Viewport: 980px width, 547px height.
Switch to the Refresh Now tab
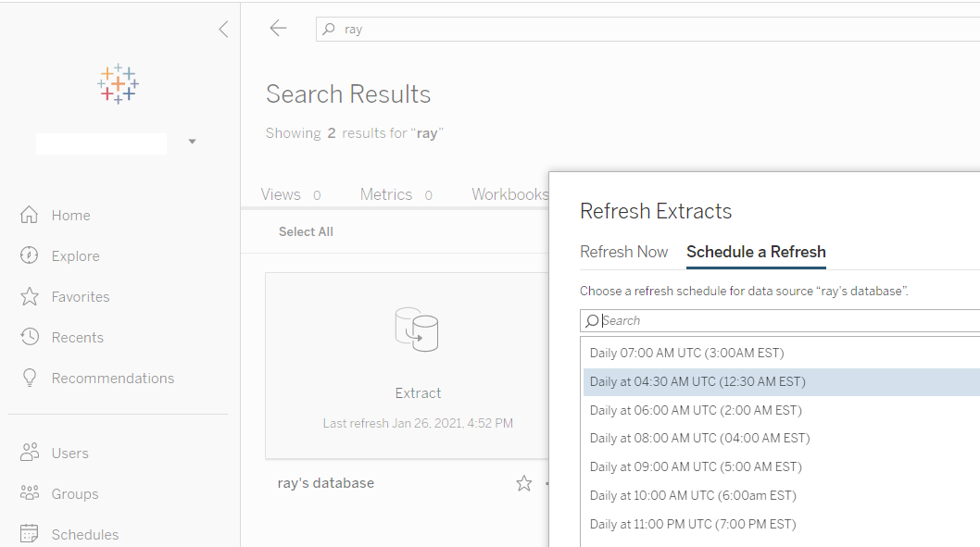(623, 251)
